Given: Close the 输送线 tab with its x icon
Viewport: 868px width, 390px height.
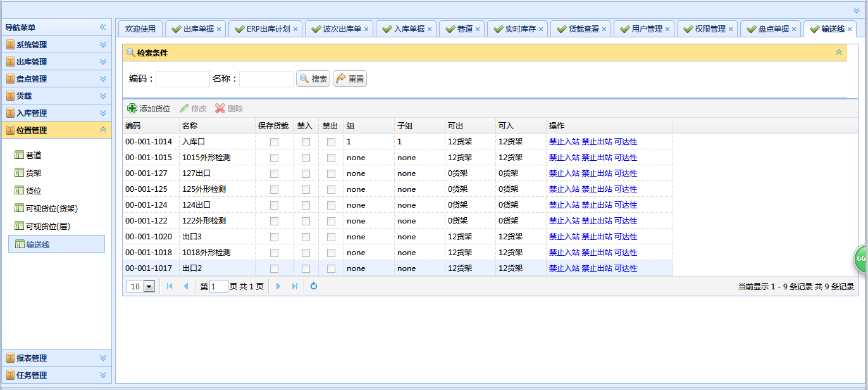Looking at the screenshot, I should (x=849, y=29).
